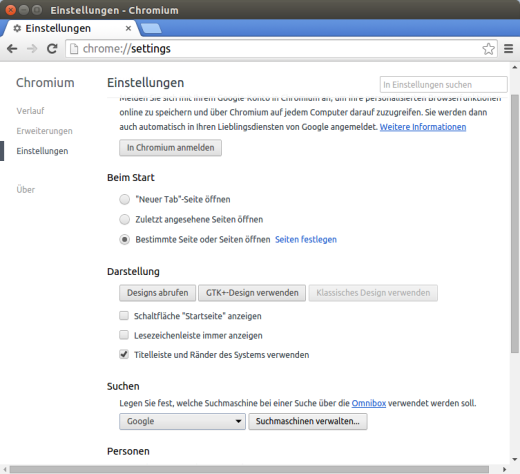Focus the 'In Einstellungen suchen' search field
Image resolution: width=520 pixels, height=474 pixels.
(x=443, y=85)
